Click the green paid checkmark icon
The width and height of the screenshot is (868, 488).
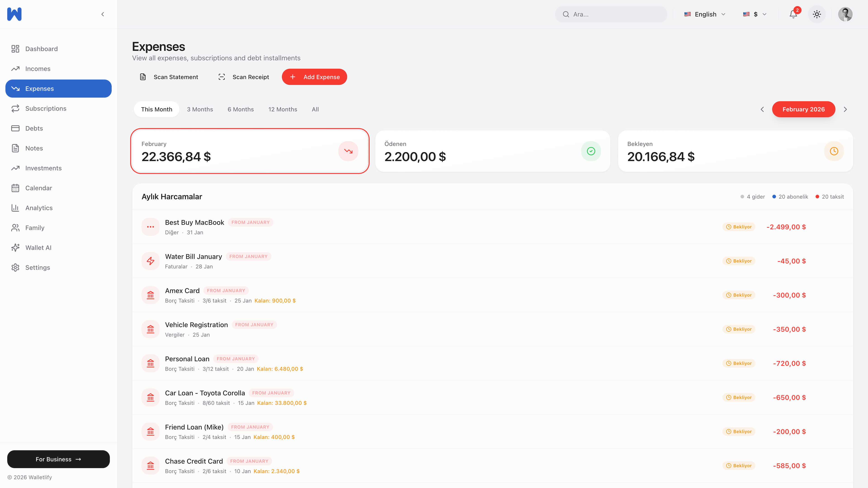point(591,151)
